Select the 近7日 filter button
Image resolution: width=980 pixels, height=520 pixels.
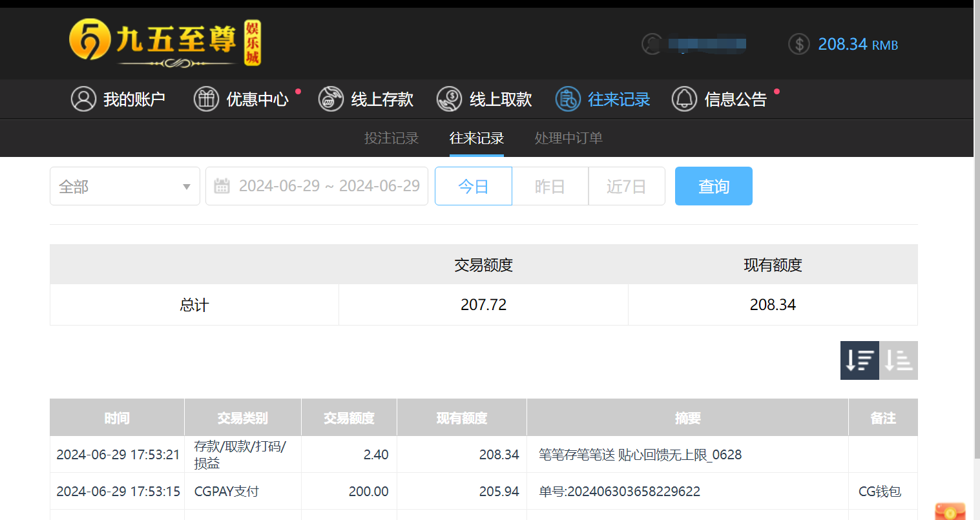pyautogui.click(x=626, y=186)
